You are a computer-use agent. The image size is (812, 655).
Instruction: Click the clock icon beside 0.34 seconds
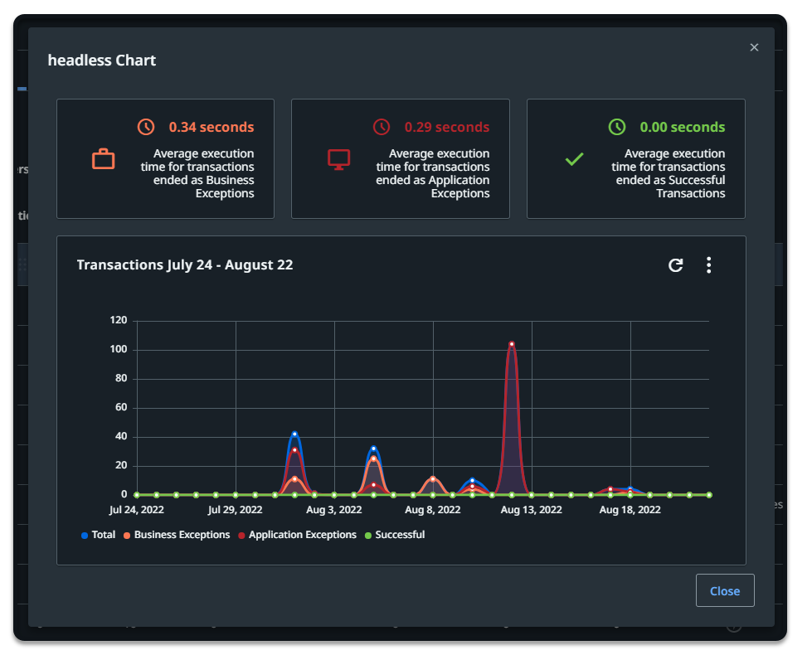pos(147,127)
